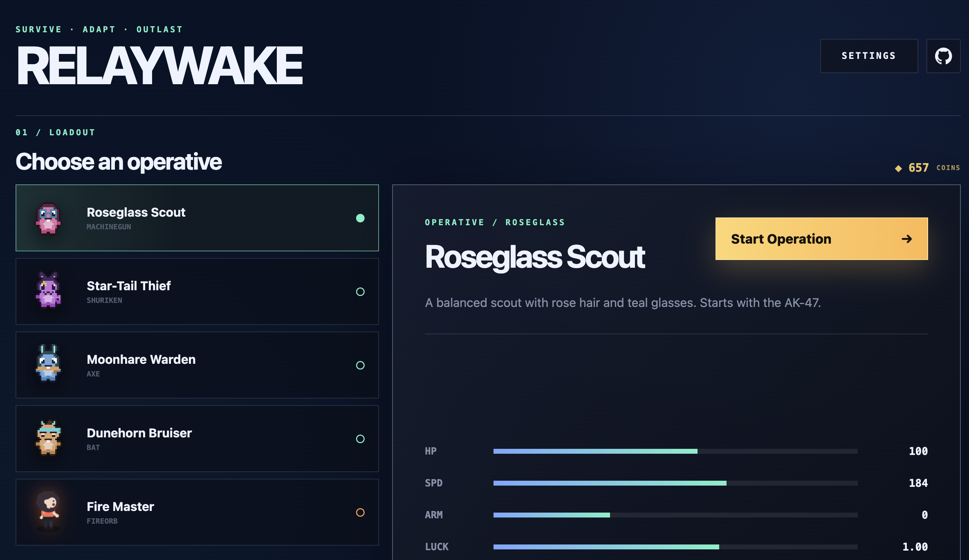Choose the Moonhare Warden operative name
Image resolution: width=969 pixels, height=560 pixels.
click(x=141, y=359)
